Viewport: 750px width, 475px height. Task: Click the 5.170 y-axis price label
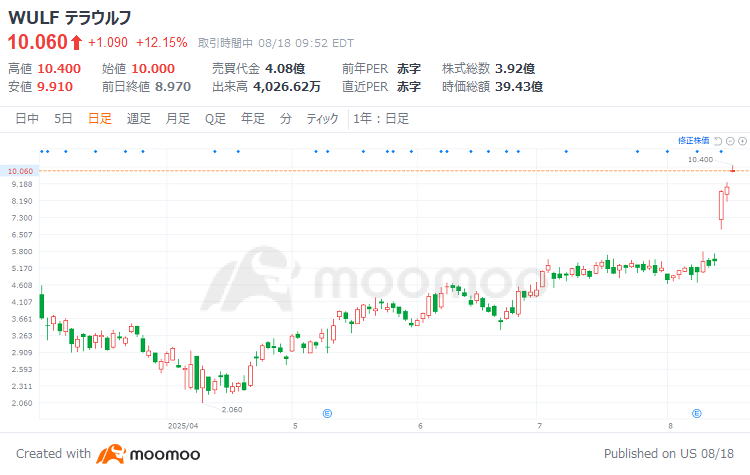[x=22, y=268]
